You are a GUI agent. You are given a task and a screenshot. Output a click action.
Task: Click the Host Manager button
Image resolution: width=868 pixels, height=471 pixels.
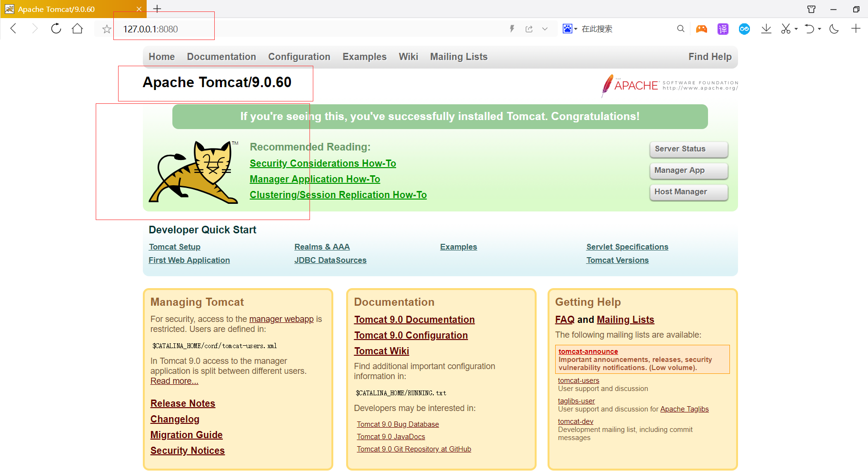tap(689, 192)
